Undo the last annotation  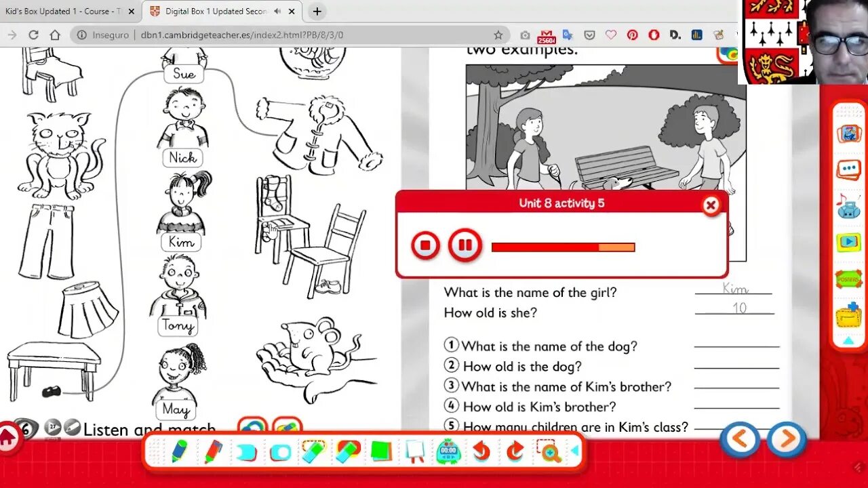pyautogui.click(x=481, y=451)
